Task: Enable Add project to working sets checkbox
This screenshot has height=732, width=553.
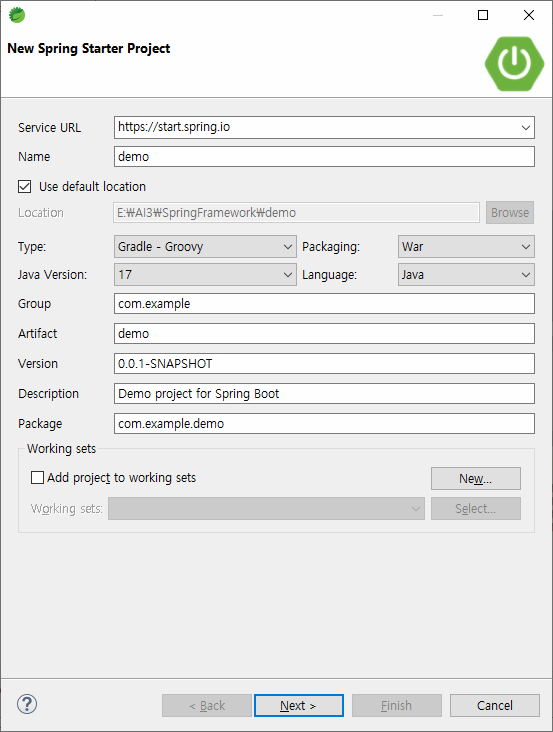Action: 37,478
